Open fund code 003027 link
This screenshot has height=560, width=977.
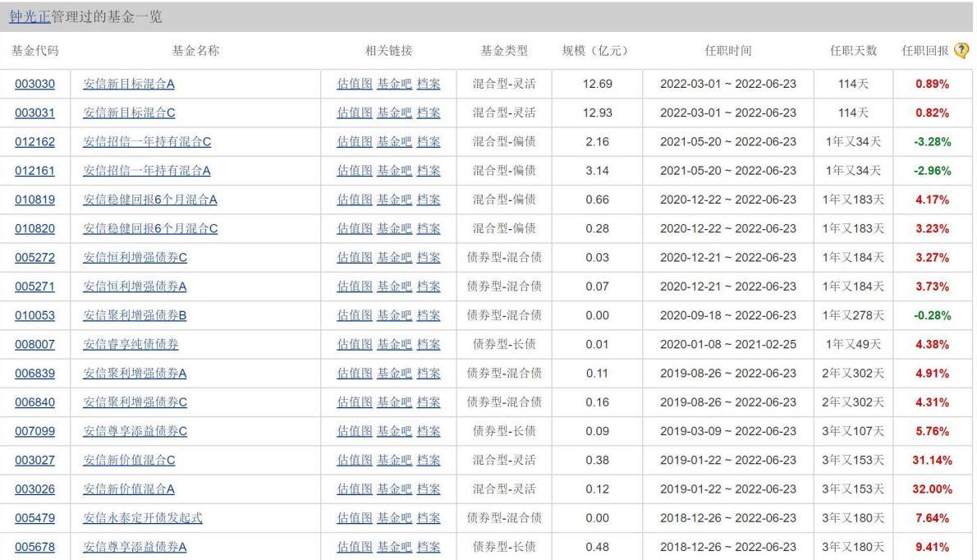pos(34,461)
